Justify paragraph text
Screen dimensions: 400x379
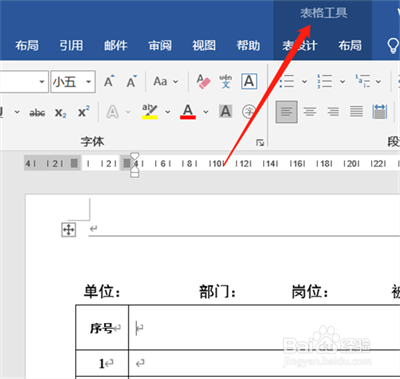356,112
